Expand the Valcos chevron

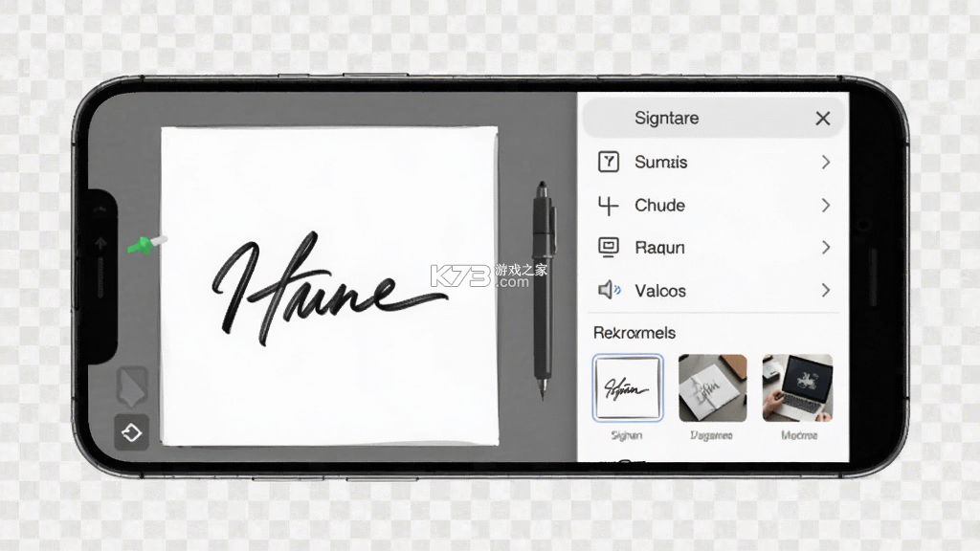826,290
